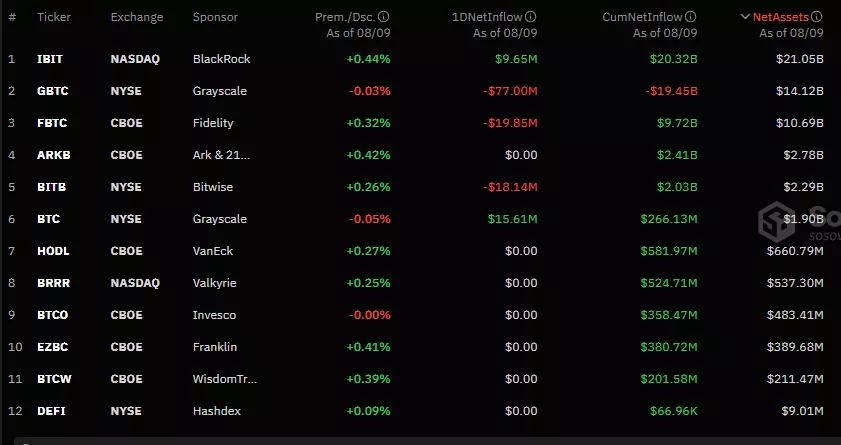Viewport: 841px width, 445px height.
Task: Click the info icon beside 1DNetInflow
Action: tap(531, 17)
